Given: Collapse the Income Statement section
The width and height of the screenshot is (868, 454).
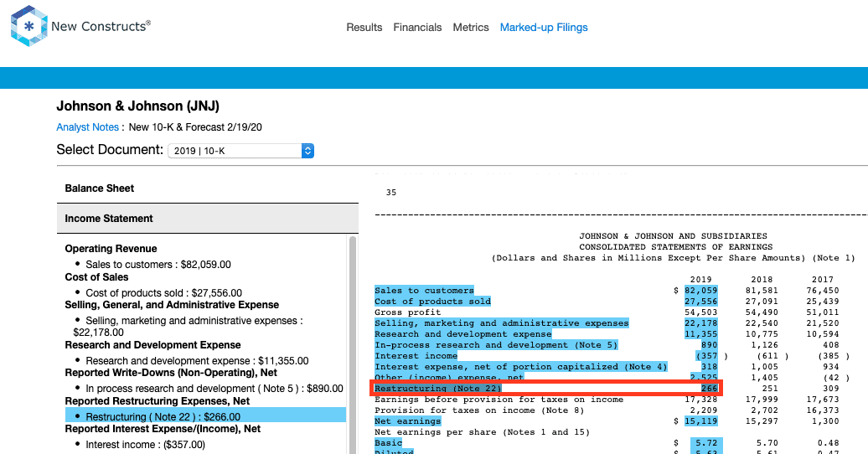Looking at the screenshot, I should coord(208,218).
